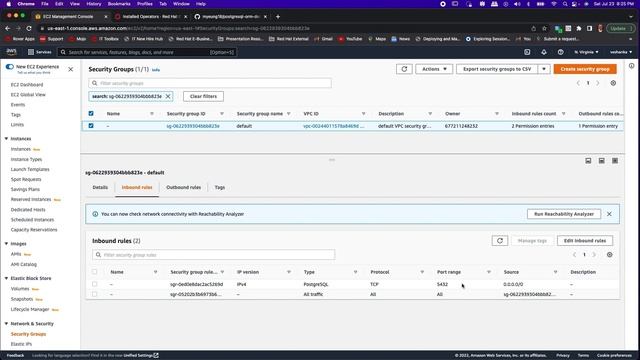The image size is (640, 360).
Task: Dismiss the Reachability Analyzer banner
Action: click(609, 214)
